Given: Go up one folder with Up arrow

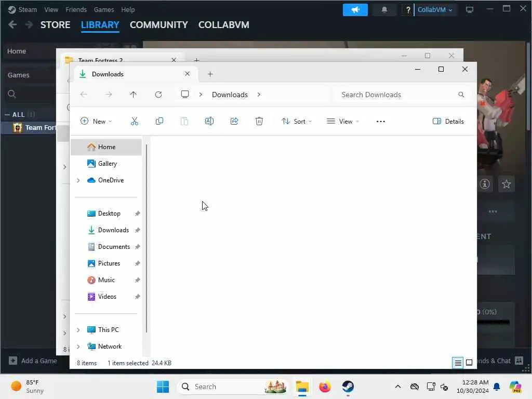Looking at the screenshot, I should (134, 95).
